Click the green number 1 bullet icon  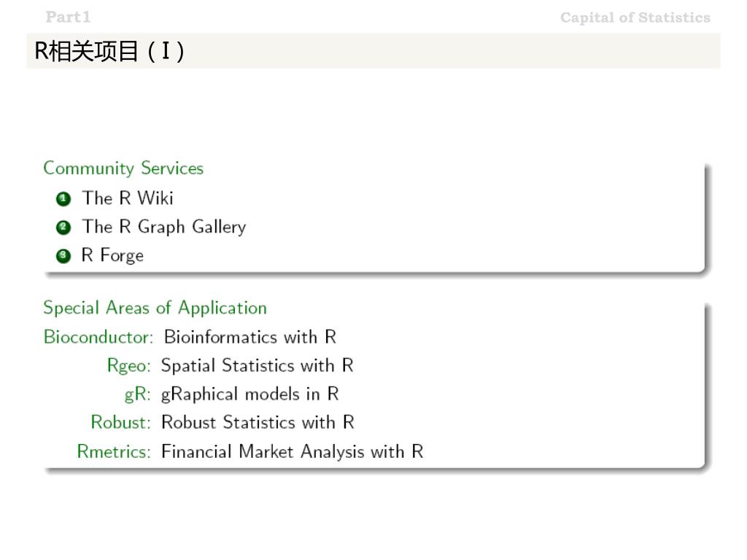tap(63, 199)
